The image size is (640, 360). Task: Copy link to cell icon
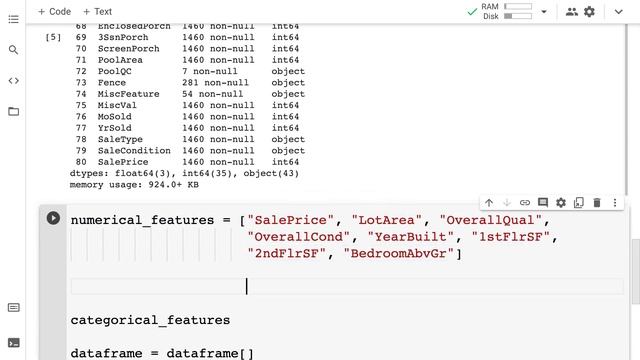point(524,202)
